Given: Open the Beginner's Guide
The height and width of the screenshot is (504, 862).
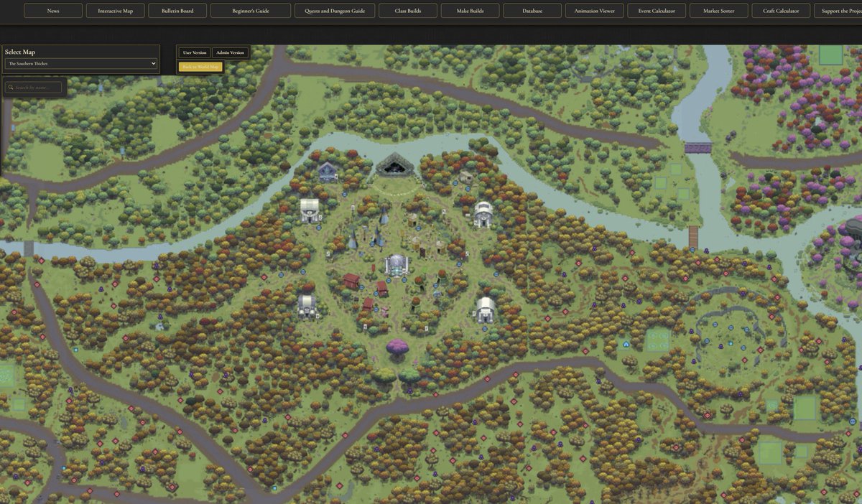Looking at the screenshot, I should pyautogui.click(x=251, y=11).
